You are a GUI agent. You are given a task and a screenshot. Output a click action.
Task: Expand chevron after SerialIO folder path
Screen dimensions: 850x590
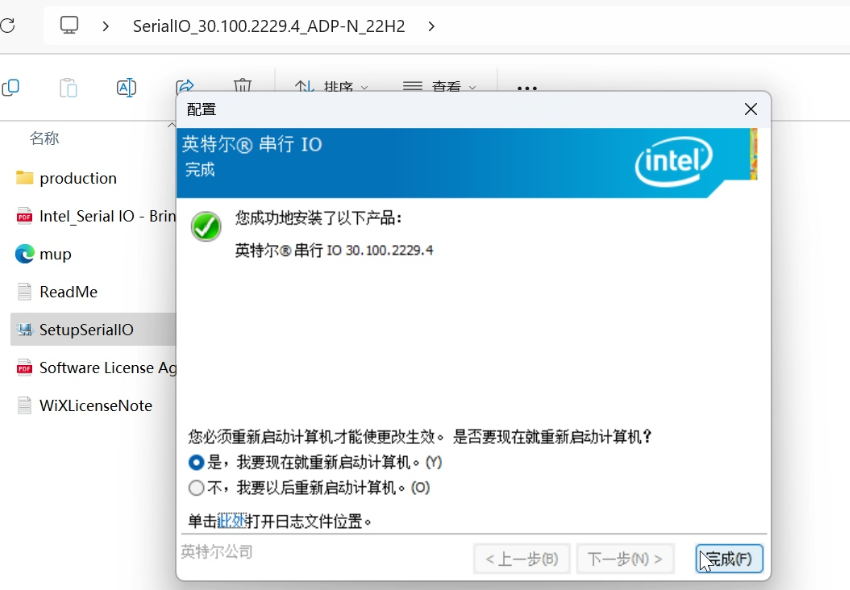click(x=431, y=26)
